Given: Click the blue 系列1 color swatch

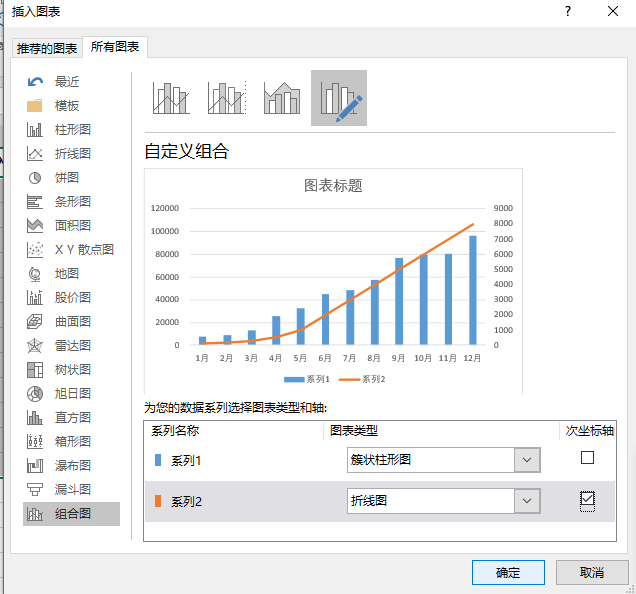Looking at the screenshot, I should click(158, 460).
